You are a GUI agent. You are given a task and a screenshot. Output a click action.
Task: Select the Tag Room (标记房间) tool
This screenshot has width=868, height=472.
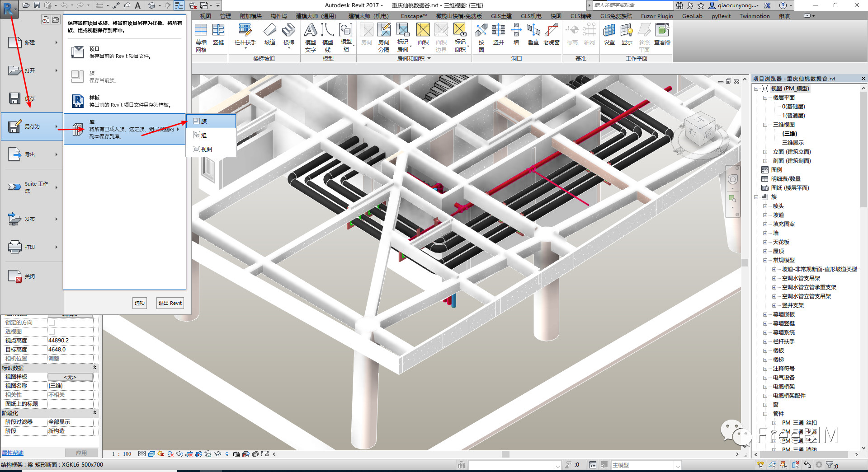click(403, 38)
